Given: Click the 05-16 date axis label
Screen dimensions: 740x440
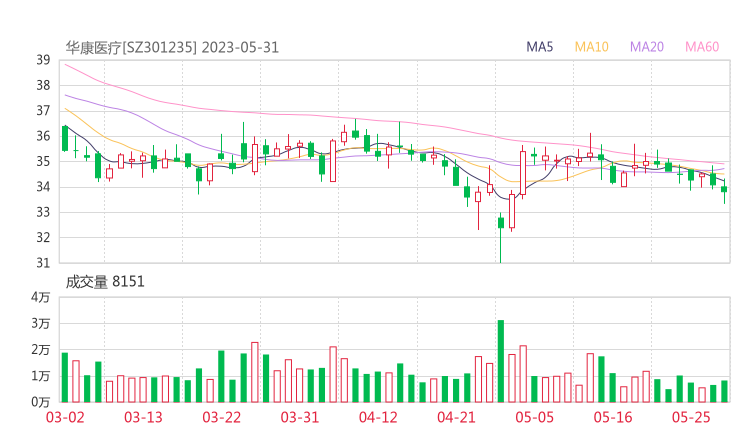Looking at the screenshot, I should [613, 417].
